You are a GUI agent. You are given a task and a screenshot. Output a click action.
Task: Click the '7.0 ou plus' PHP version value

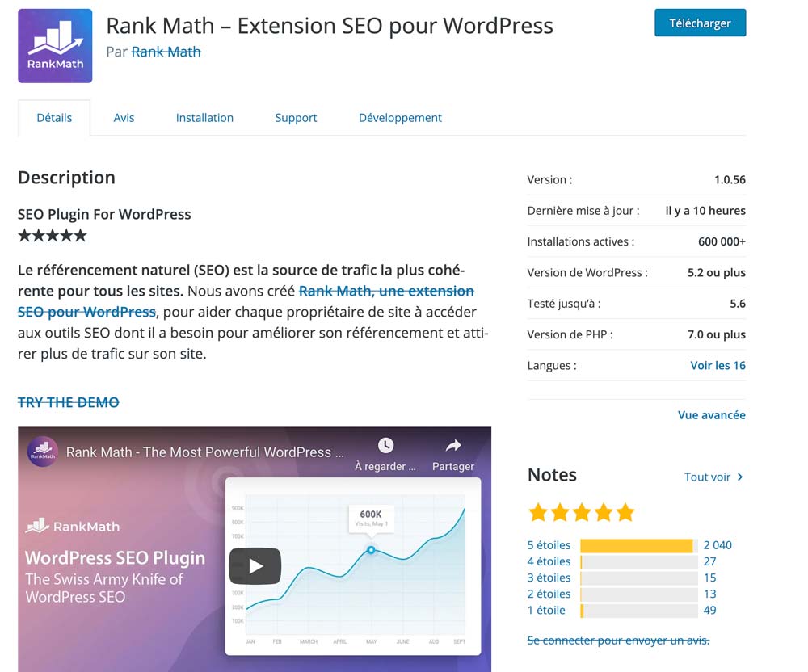click(716, 334)
